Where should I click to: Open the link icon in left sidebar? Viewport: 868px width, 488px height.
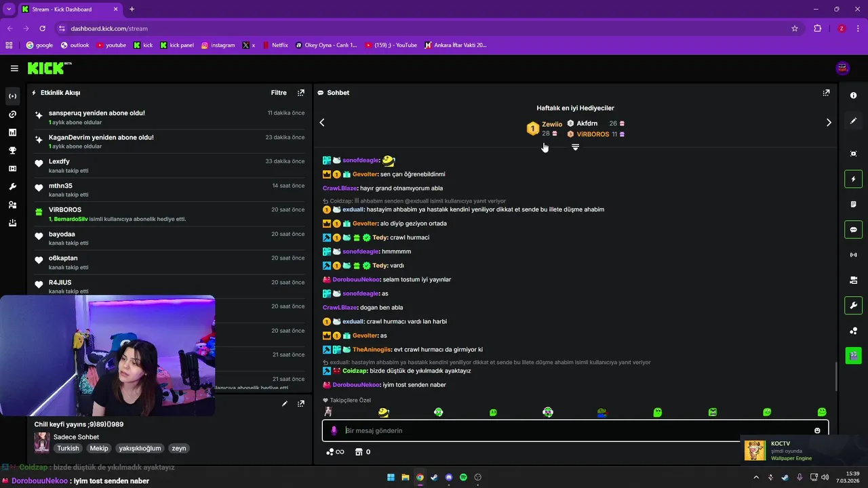12,115
